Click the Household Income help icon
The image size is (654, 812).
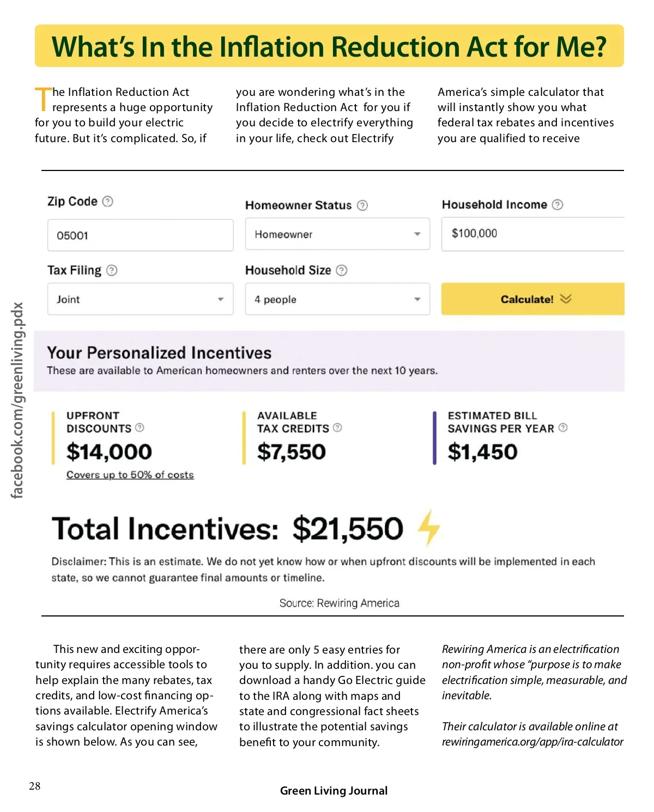(x=558, y=205)
